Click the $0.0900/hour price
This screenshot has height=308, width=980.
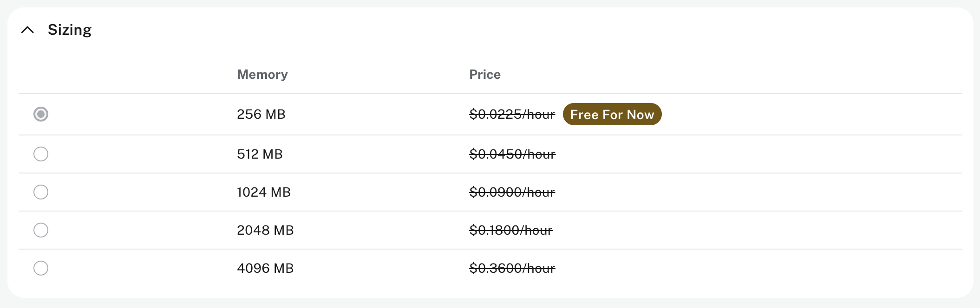click(512, 192)
